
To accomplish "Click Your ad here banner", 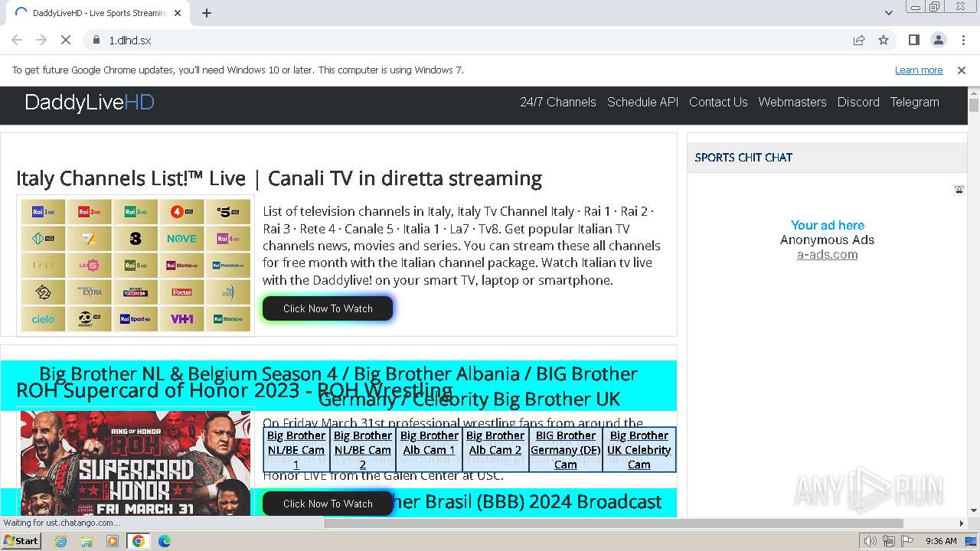I will [828, 225].
